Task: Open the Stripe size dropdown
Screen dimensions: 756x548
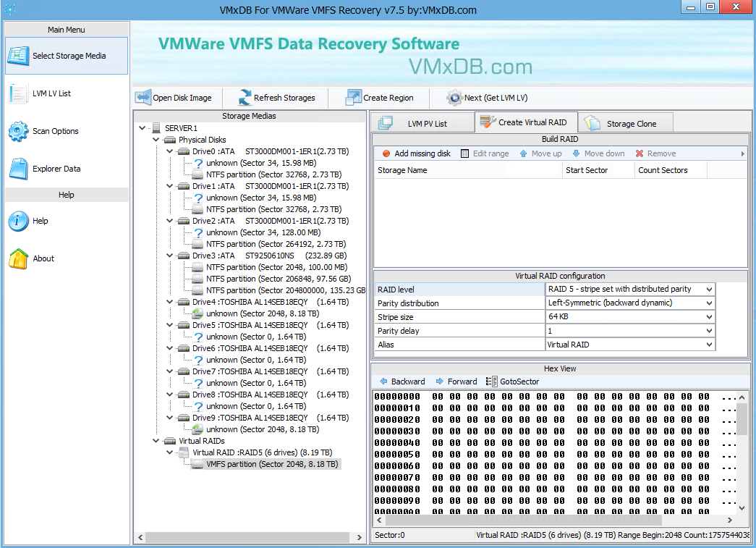Action: (x=709, y=317)
